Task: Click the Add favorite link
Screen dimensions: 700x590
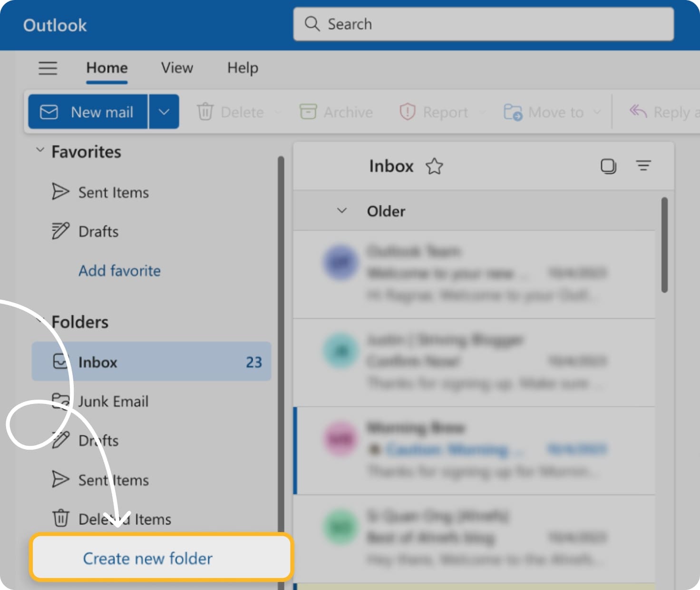Action: [x=119, y=271]
